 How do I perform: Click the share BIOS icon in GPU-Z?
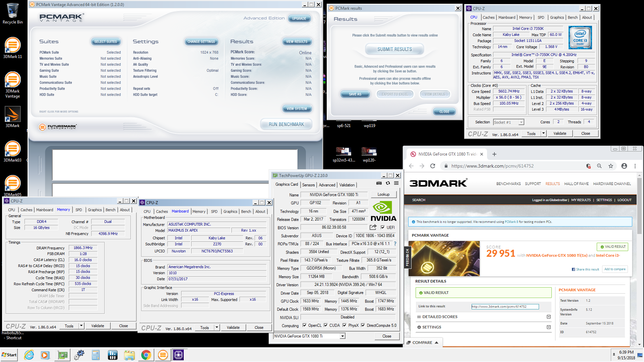pos(373,227)
